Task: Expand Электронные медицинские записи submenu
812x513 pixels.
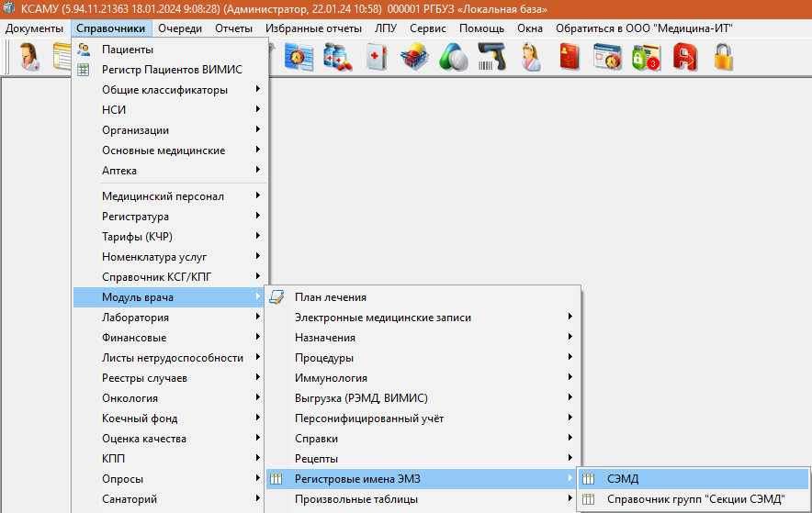Action: pyautogui.click(x=382, y=318)
